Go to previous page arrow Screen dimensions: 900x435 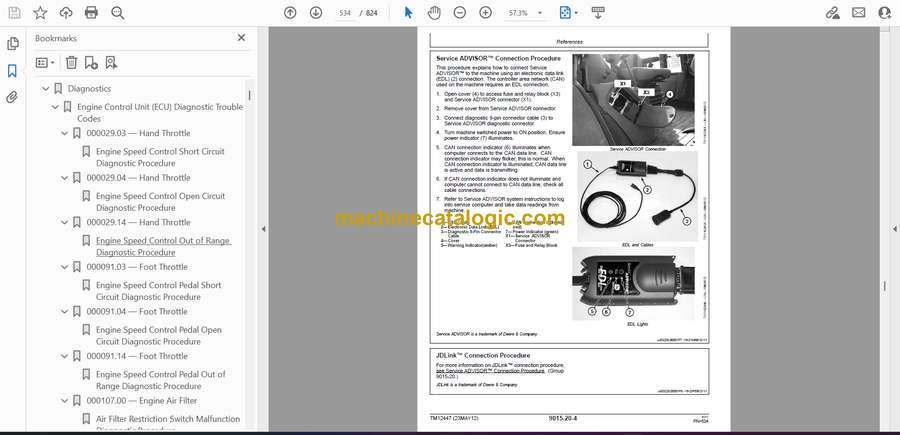point(290,13)
